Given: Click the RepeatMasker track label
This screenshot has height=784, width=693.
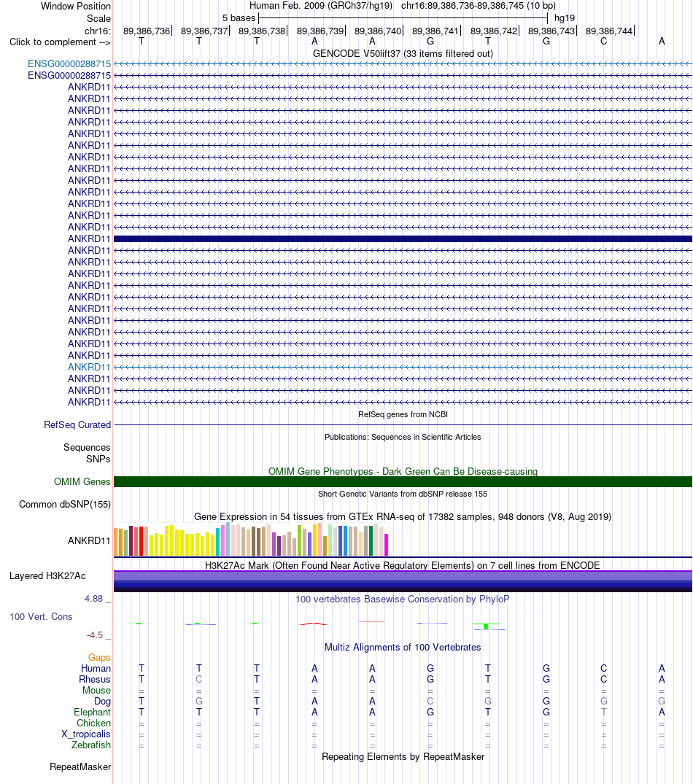Looking at the screenshot, I should pyautogui.click(x=80, y=767).
